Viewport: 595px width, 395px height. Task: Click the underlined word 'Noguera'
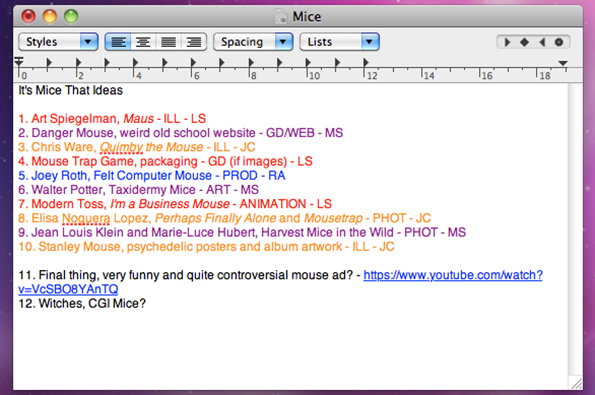click(x=86, y=218)
